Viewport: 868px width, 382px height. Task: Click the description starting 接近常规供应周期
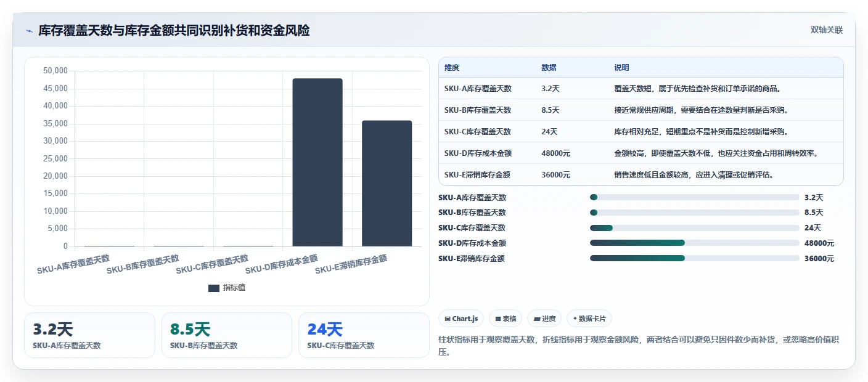point(702,110)
